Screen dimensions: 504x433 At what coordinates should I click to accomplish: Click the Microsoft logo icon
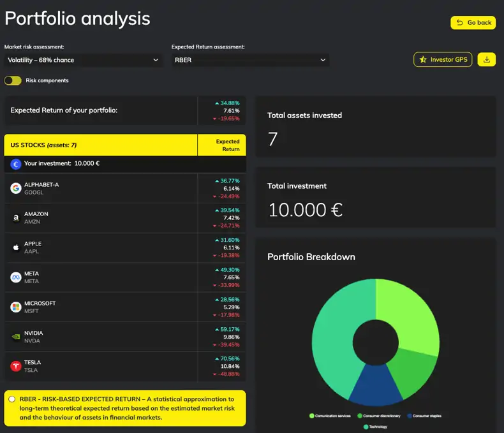(x=16, y=307)
